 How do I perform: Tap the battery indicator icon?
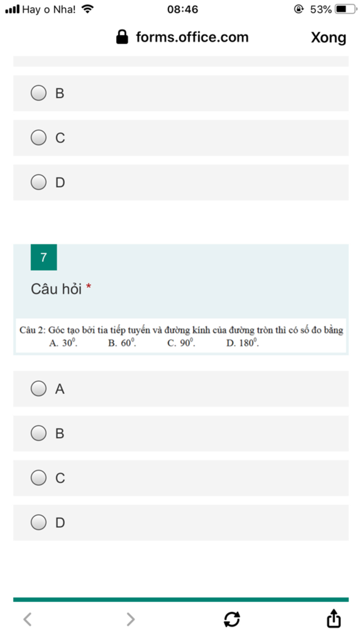pyautogui.click(x=346, y=9)
